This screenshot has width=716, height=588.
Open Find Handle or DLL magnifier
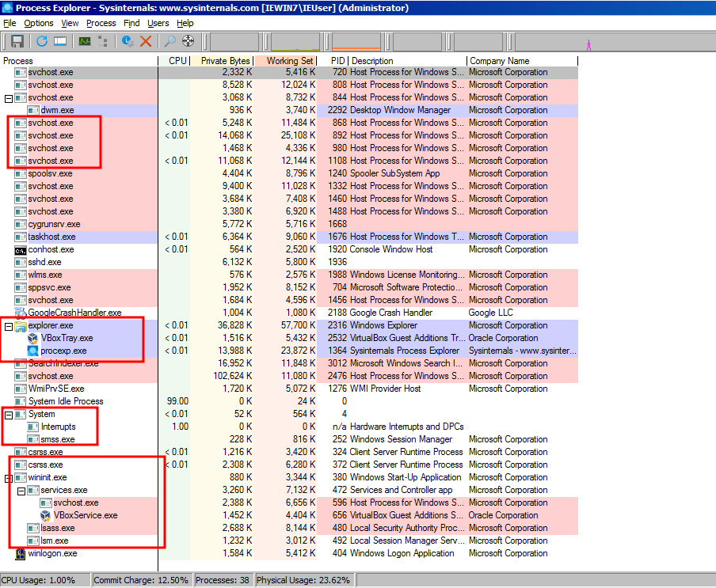pos(169,41)
